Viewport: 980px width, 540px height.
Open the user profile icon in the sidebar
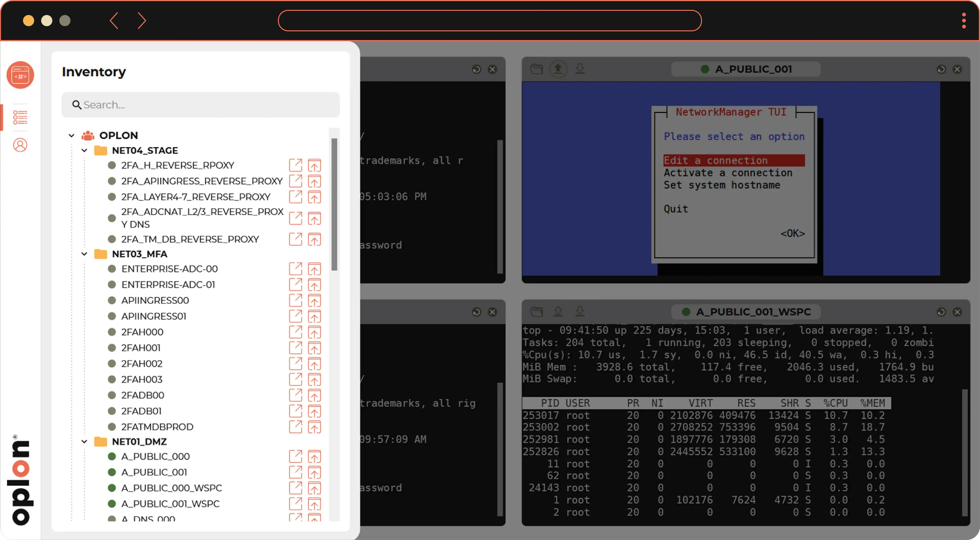[x=20, y=145]
